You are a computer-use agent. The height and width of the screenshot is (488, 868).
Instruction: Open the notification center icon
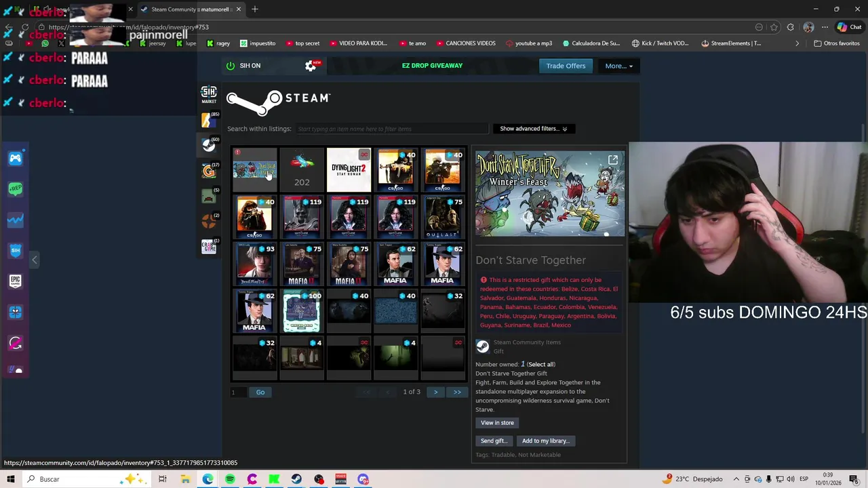click(x=854, y=479)
